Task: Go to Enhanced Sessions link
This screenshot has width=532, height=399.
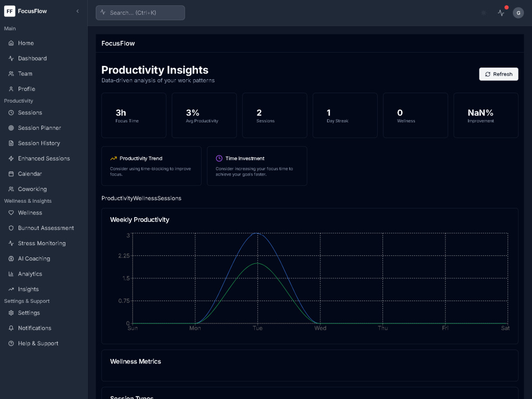Action: [44, 159]
